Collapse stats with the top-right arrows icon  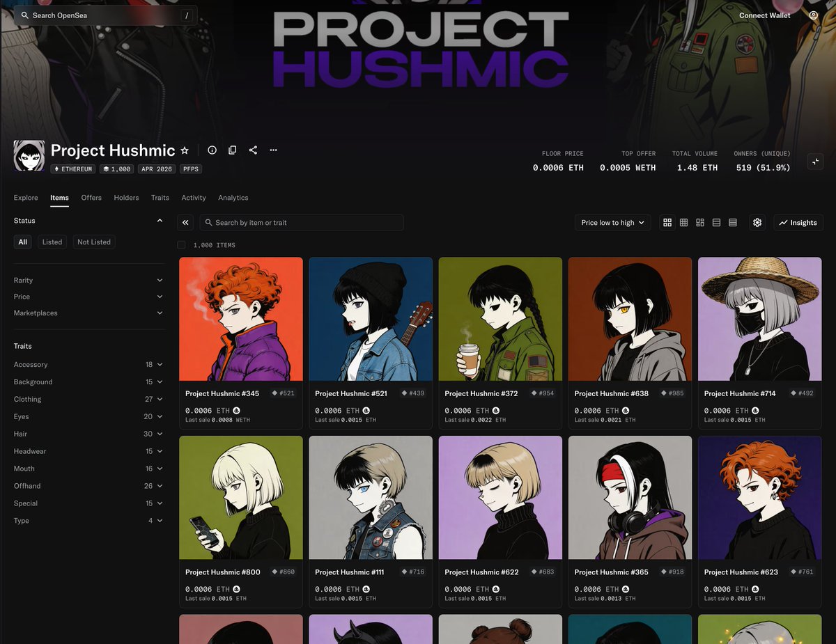[x=816, y=161]
